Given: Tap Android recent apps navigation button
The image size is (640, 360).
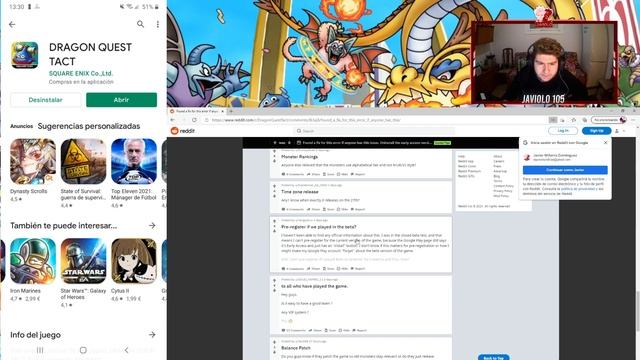Looking at the screenshot, I should tap(40, 350).
